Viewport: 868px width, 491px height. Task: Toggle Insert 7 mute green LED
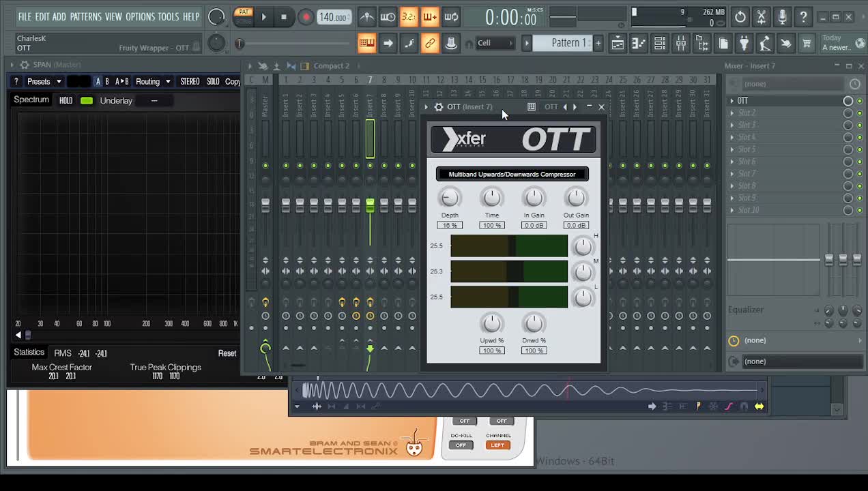(x=370, y=166)
